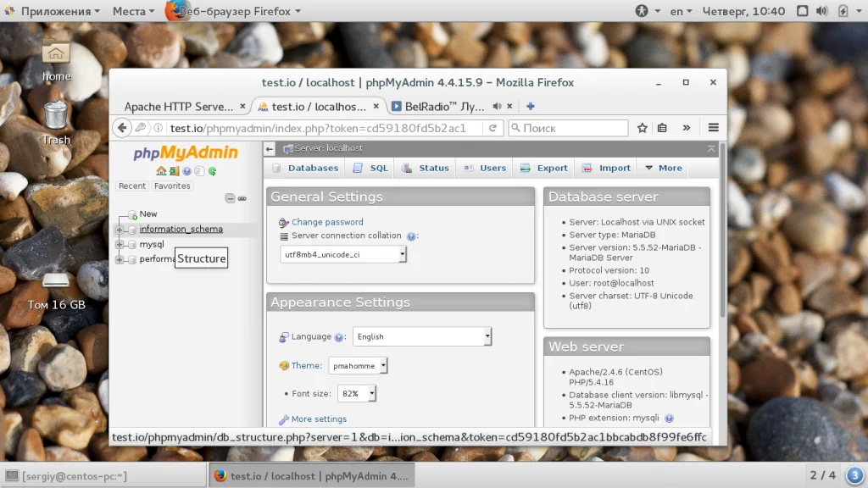Bookmark this page with star icon
Viewport: 868px width, 488px height.
pos(643,128)
